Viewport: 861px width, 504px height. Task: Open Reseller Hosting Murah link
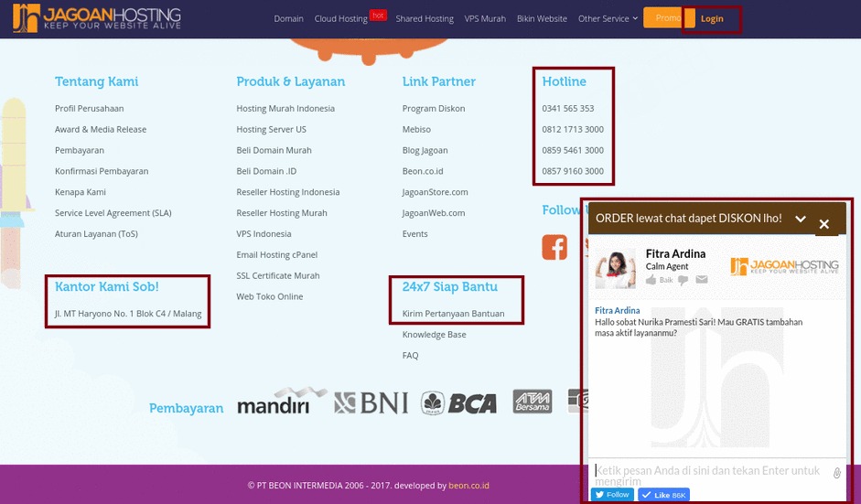[282, 213]
